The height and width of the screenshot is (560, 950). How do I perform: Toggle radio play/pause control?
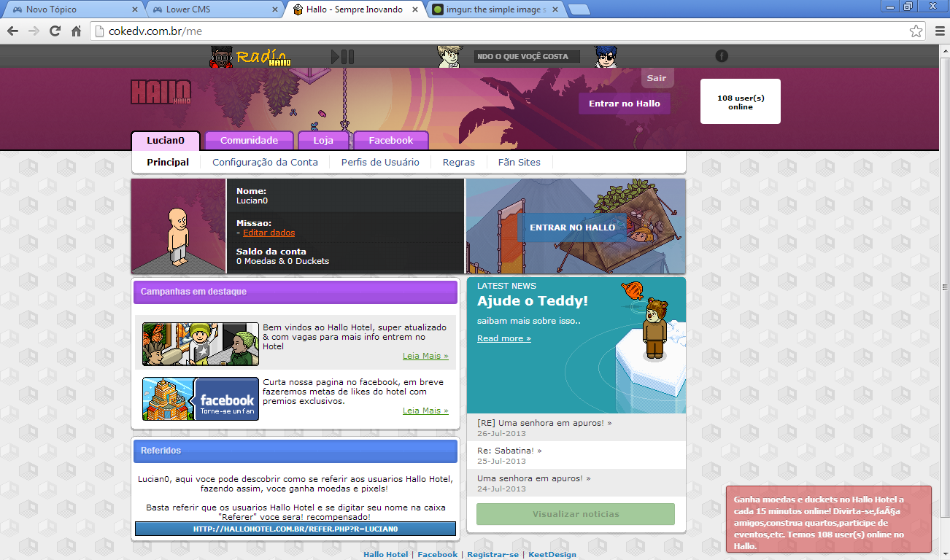click(342, 56)
